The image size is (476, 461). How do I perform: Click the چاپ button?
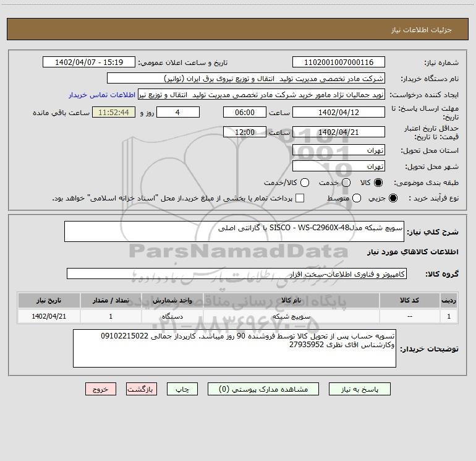coord(182,389)
